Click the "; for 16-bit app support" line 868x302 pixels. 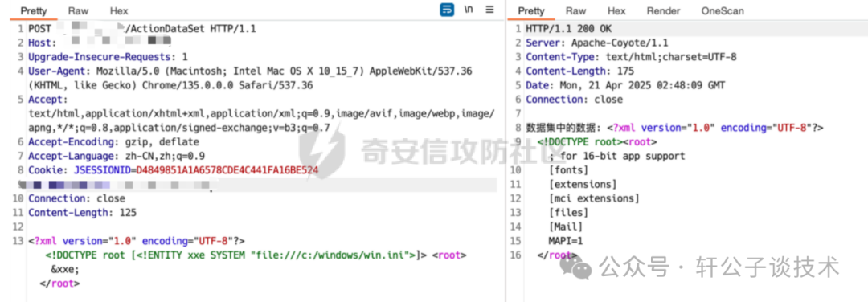616,156
